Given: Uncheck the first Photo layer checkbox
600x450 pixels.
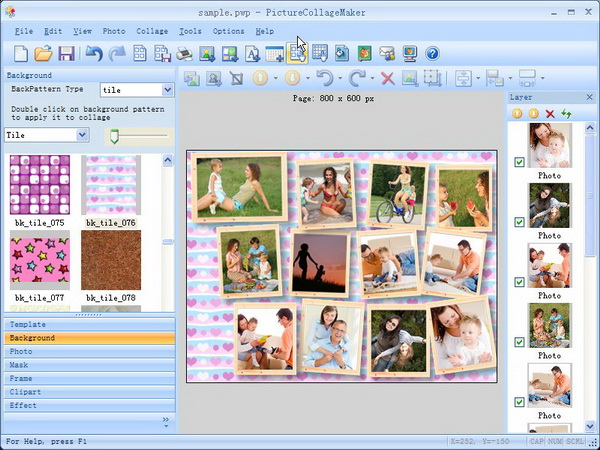Looking at the screenshot, I should click(x=519, y=162).
